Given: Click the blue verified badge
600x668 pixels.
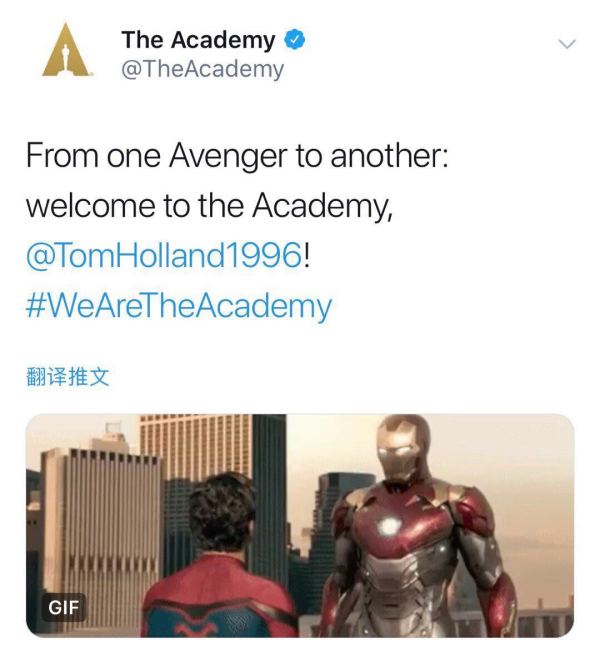Looking at the screenshot, I should [x=294, y=40].
